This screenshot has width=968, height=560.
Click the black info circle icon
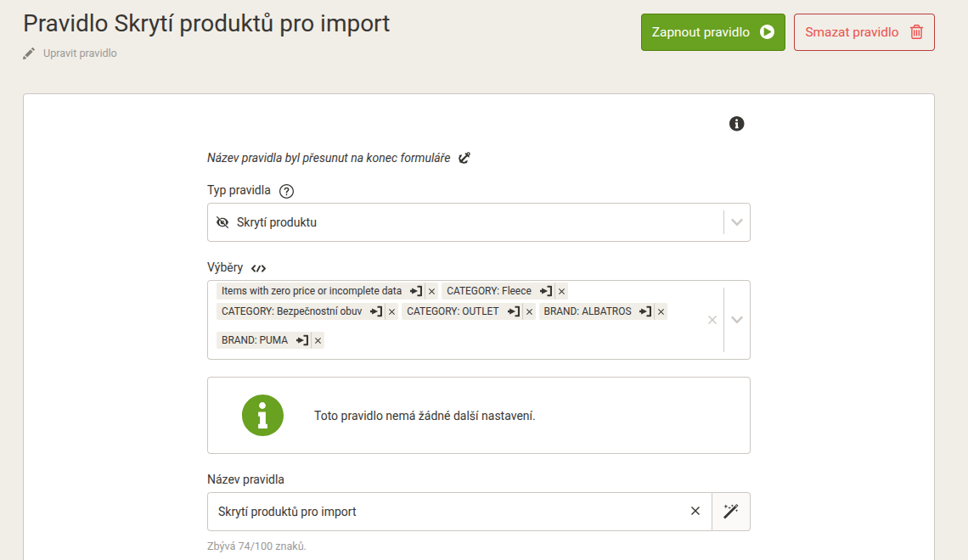point(736,124)
